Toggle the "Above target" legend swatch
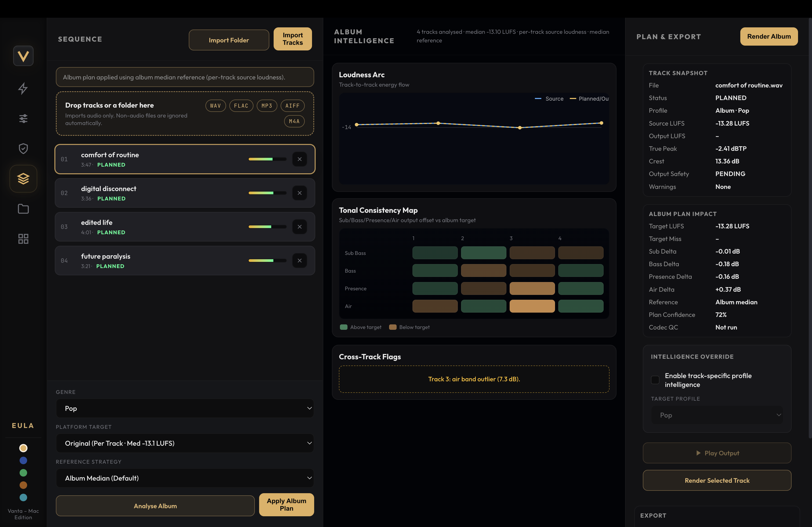The image size is (812, 527). (x=344, y=327)
